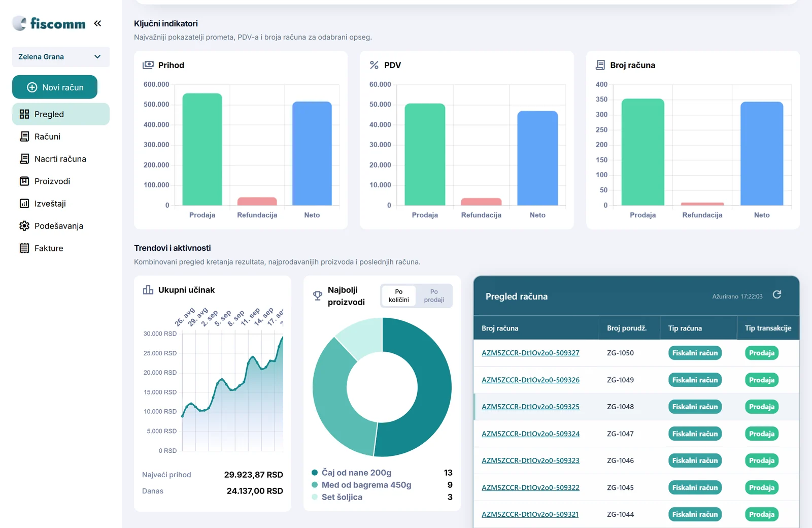Click the Danas value 24.137,00 RSD
Image resolution: width=812 pixels, height=528 pixels.
tap(255, 491)
